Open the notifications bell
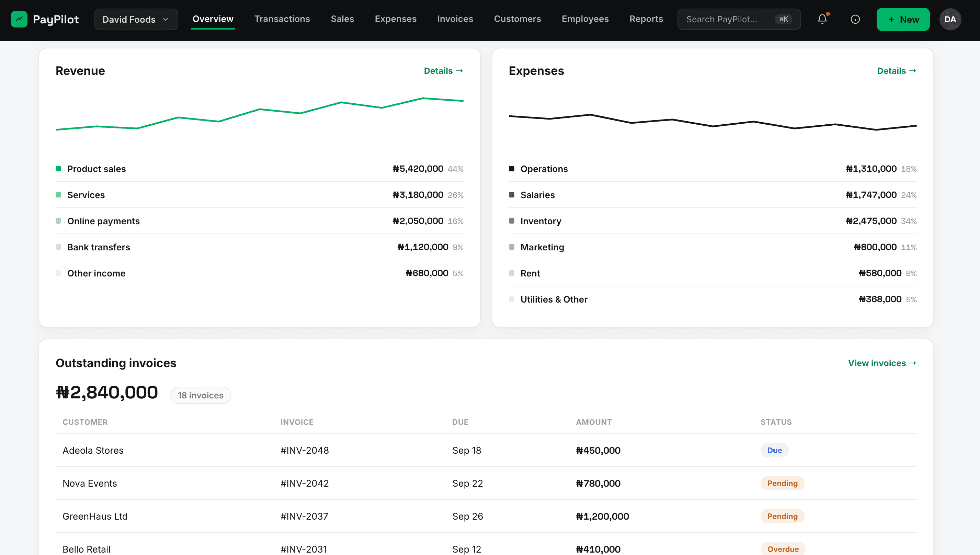Viewport: 980px width, 555px height. (822, 19)
